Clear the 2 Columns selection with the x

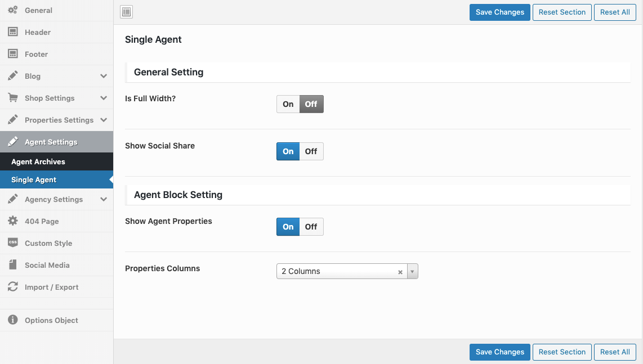point(400,271)
